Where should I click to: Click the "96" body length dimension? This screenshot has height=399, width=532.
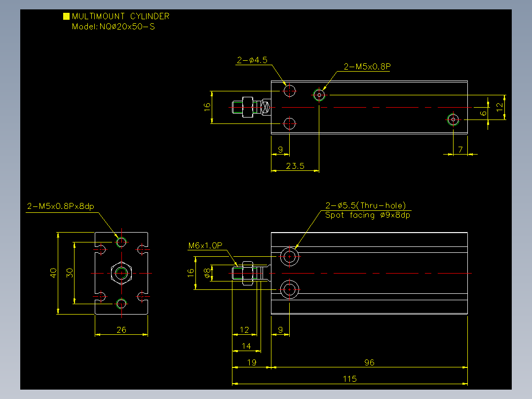pyautogui.click(x=370, y=362)
